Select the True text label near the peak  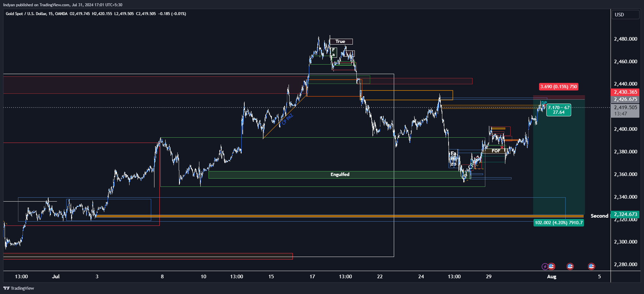tap(340, 42)
